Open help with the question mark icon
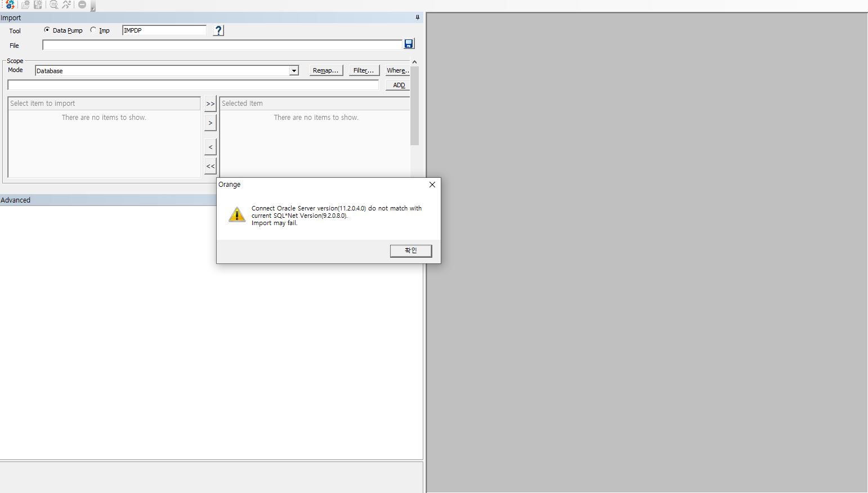 coord(219,30)
